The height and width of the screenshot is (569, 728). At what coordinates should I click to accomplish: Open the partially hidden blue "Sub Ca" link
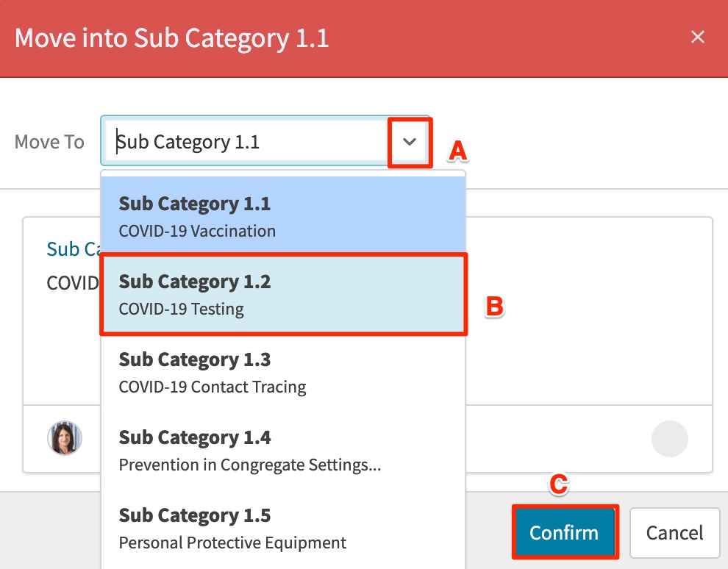point(74,249)
